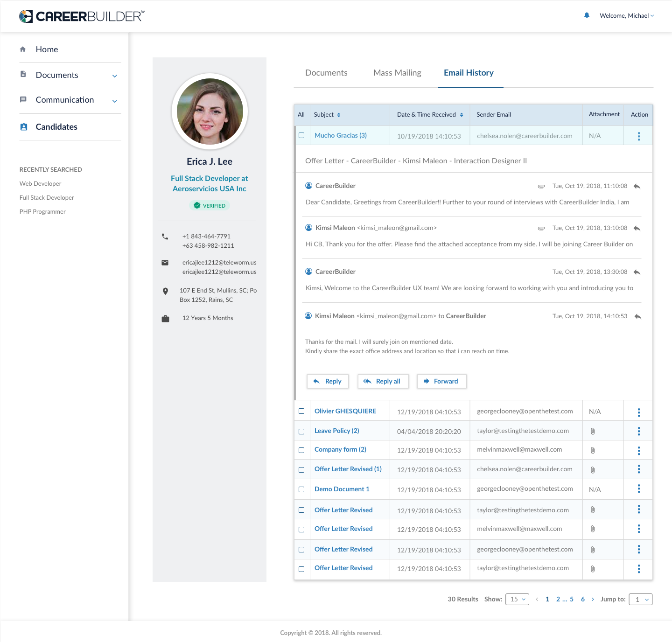
Task: Tick checkbox for Company form (2) row
Action: tap(301, 450)
